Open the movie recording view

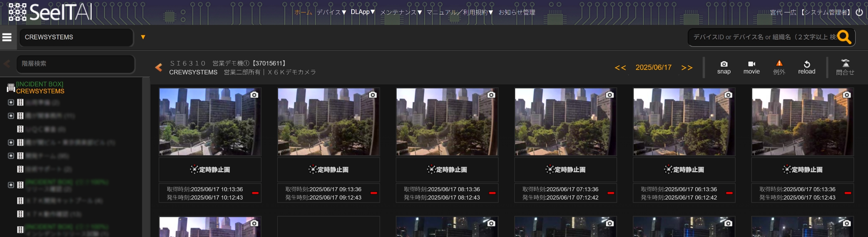pyautogui.click(x=751, y=64)
